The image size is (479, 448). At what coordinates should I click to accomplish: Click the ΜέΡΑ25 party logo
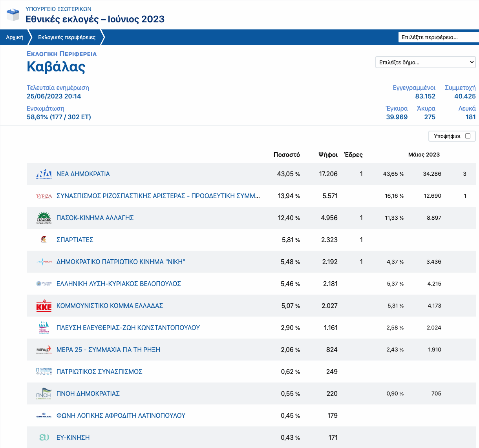[44, 350]
